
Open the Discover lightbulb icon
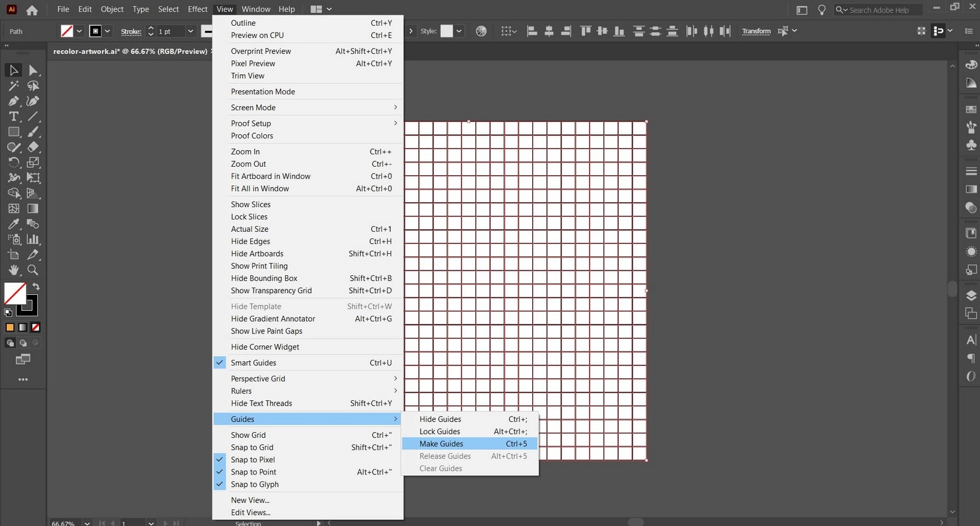[822, 10]
